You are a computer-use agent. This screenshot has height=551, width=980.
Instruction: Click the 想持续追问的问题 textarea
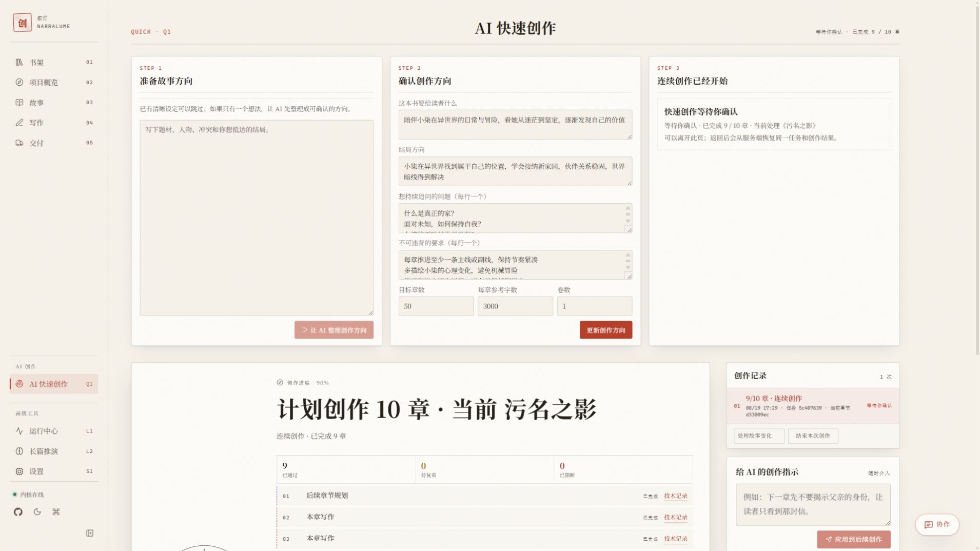515,218
